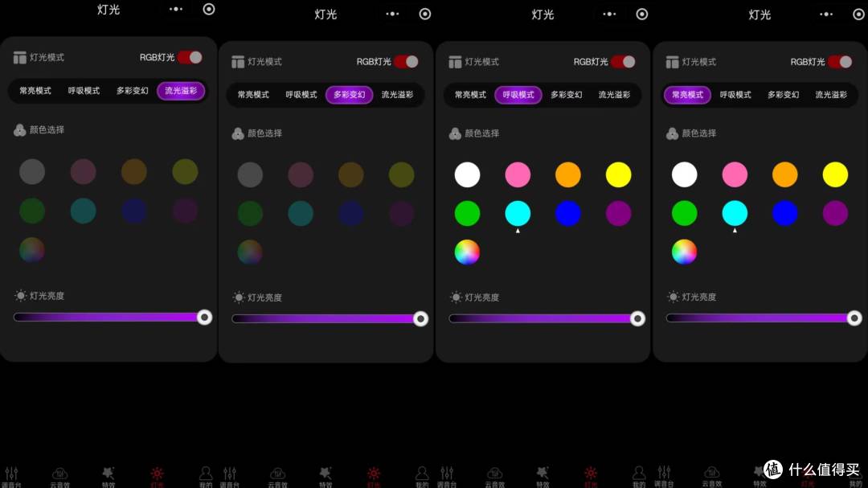The height and width of the screenshot is (488, 868).
Task: Pick yellow color in 呼吸模式 panel
Action: coord(618,175)
